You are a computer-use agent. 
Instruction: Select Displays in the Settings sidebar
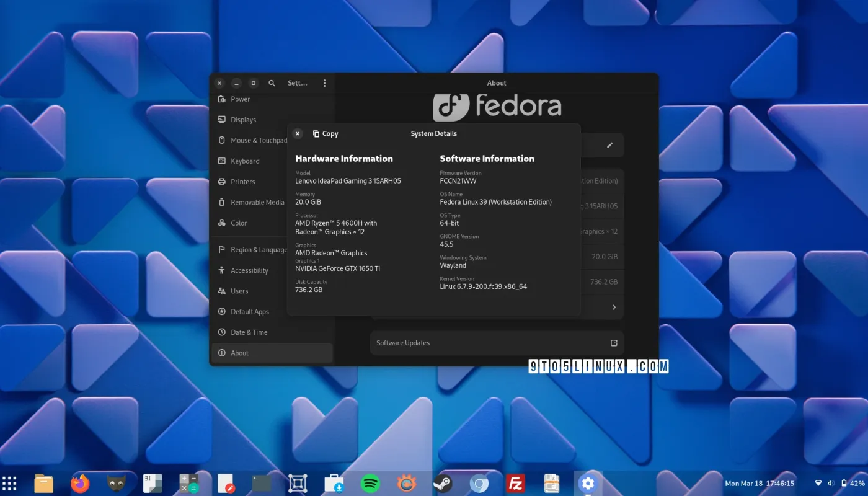click(272, 120)
